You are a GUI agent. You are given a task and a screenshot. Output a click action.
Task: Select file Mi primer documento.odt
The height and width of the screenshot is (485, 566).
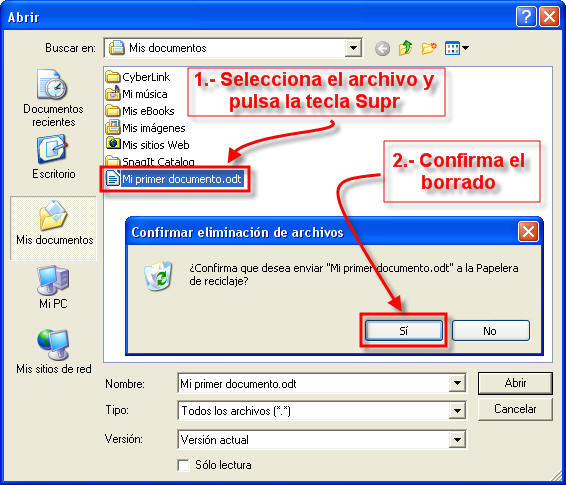[x=174, y=179]
